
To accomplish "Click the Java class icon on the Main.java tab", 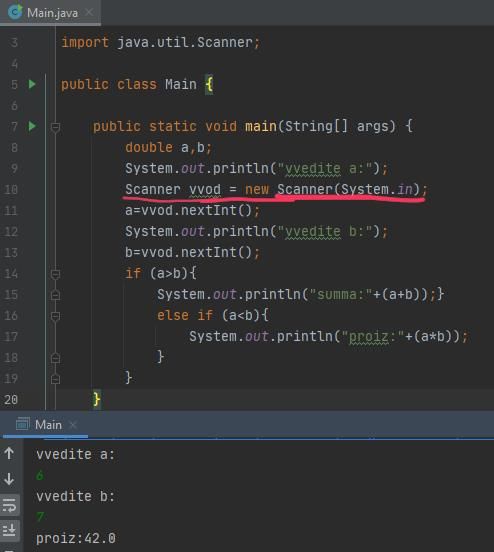I will [15, 12].
